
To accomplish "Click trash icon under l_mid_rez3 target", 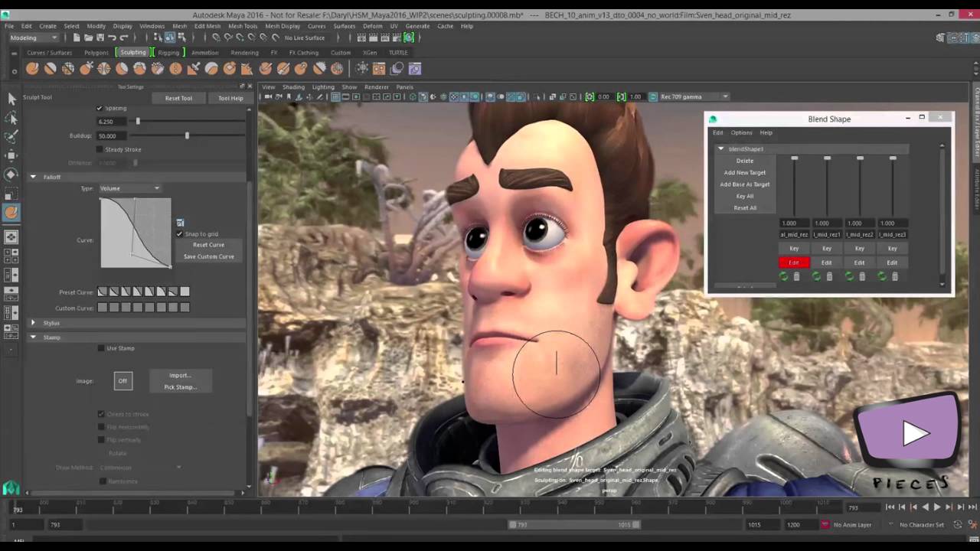I will tap(894, 276).
